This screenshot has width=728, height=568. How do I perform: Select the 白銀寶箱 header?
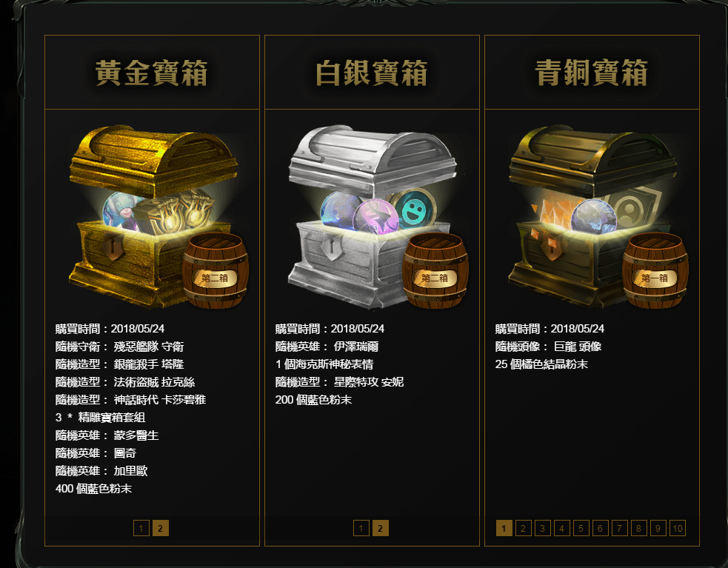[372, 73]
